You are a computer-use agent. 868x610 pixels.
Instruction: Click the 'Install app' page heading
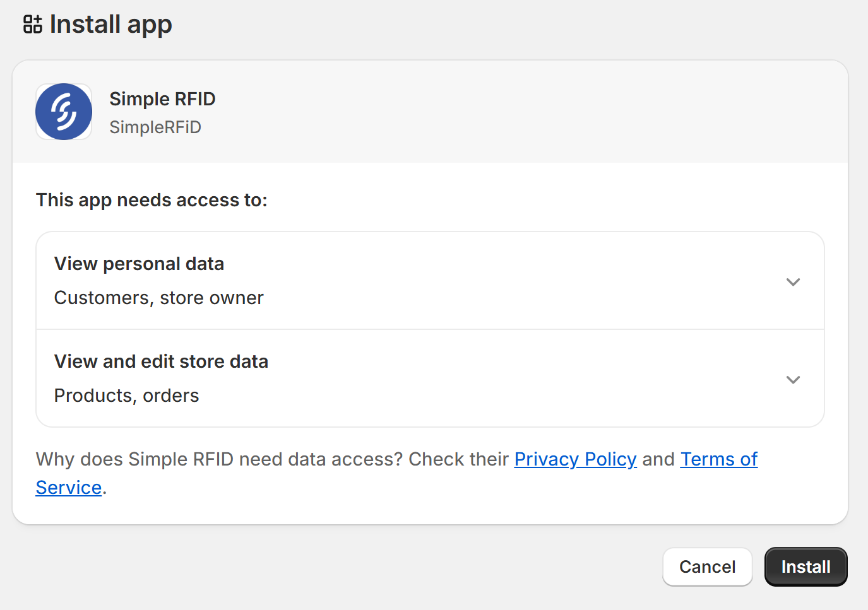(110, 25)
